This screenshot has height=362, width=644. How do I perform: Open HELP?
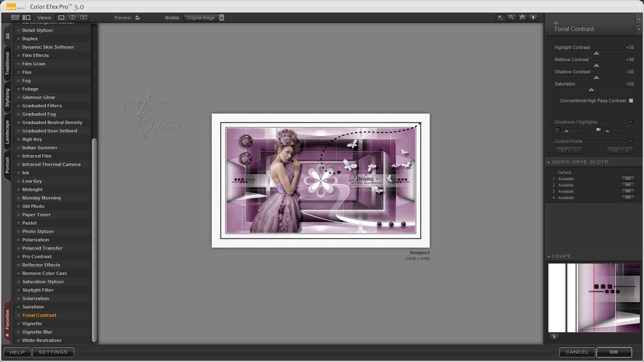[17, 352]
